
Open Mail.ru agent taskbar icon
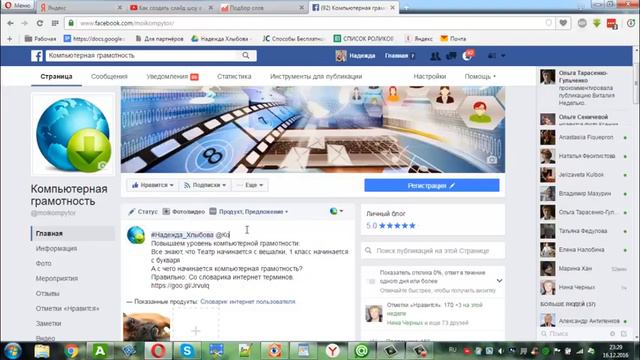pos(362,351)
